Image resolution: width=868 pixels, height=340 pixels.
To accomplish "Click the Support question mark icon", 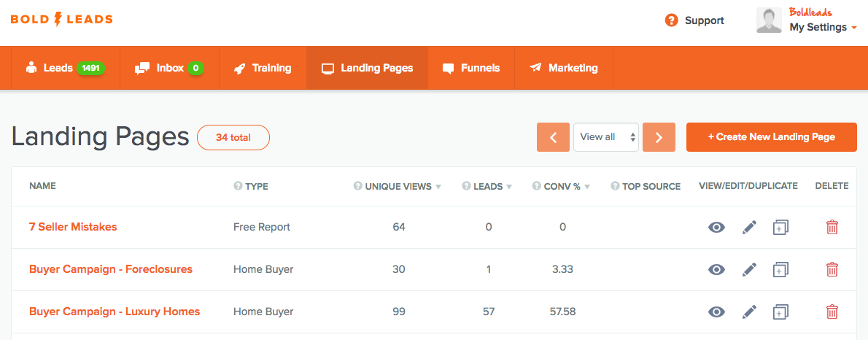I will click(x=672, y=20).
